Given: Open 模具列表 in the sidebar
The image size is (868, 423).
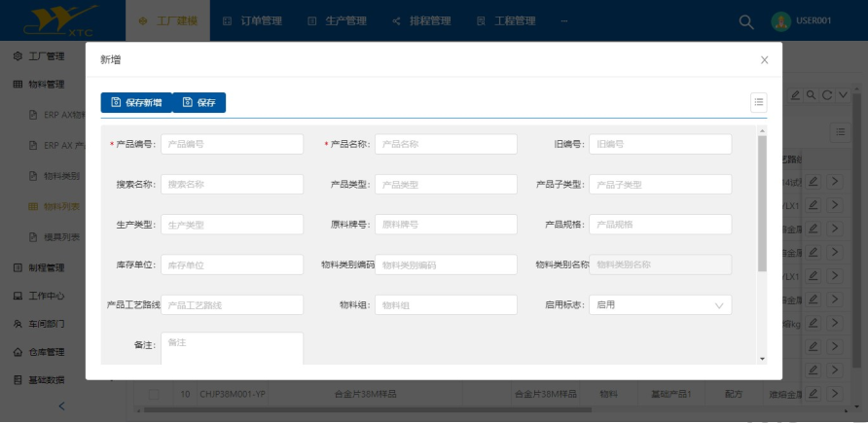Looking at the screenshot, I should point(54,237).
